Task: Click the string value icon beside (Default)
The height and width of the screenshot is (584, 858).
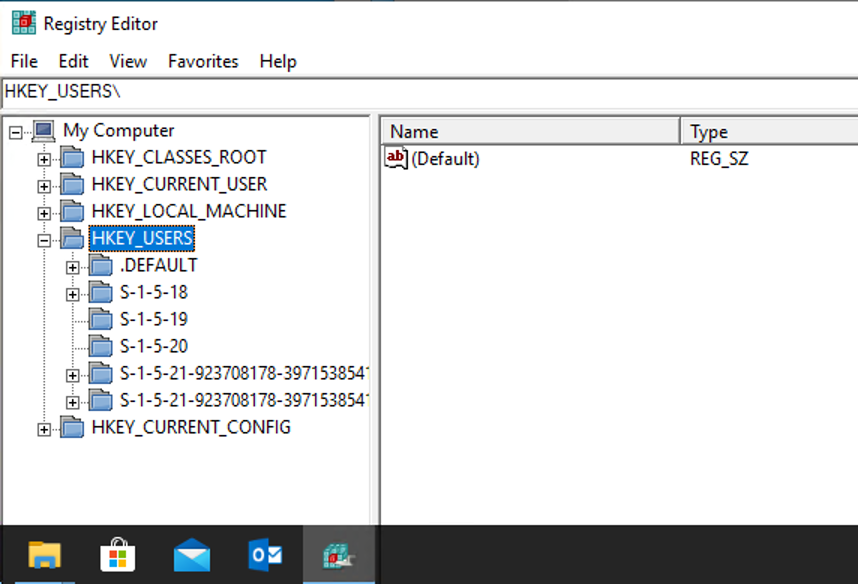Action: tap(396, 159)
